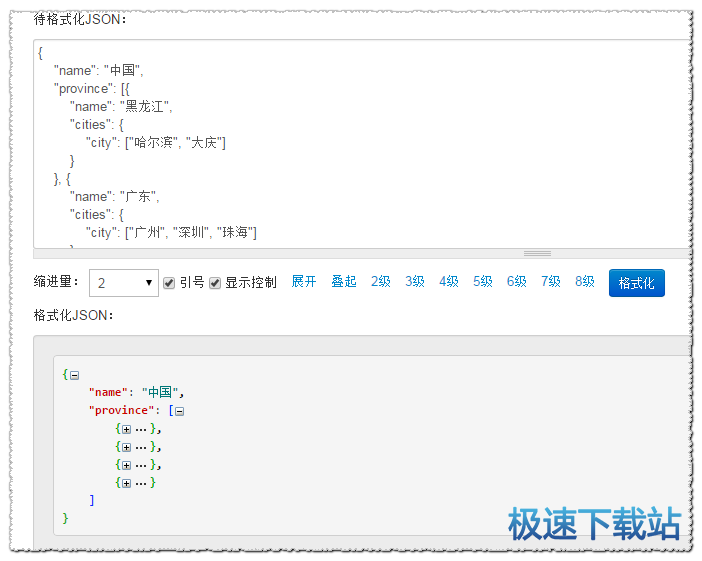
Task: Click the 叠起 link to collapse all
Action: 344,282
